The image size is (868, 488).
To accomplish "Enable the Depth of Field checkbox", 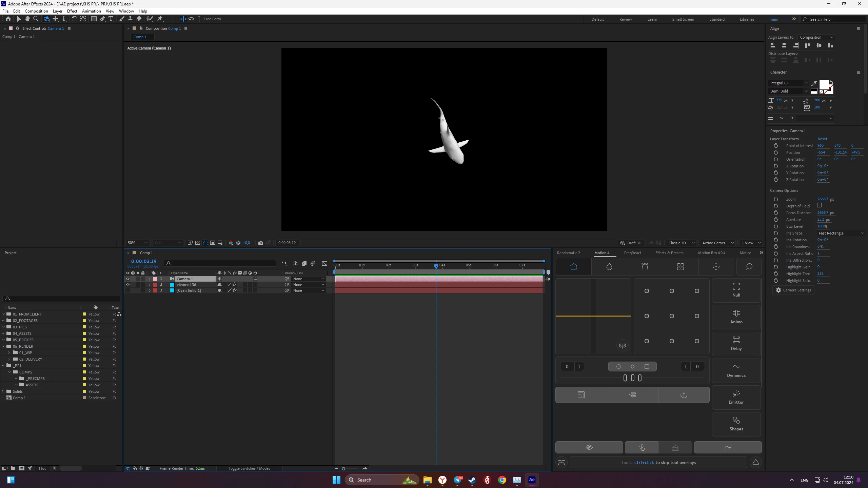I will [x=819, y=205].
